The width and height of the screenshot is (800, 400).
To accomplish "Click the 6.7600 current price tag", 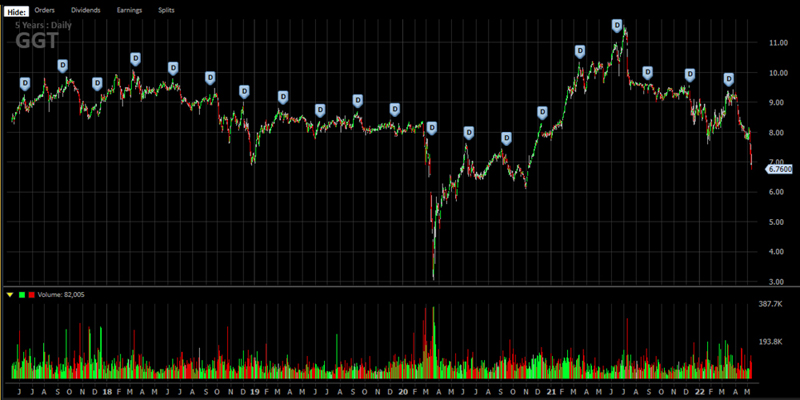I will pos(779,169).
